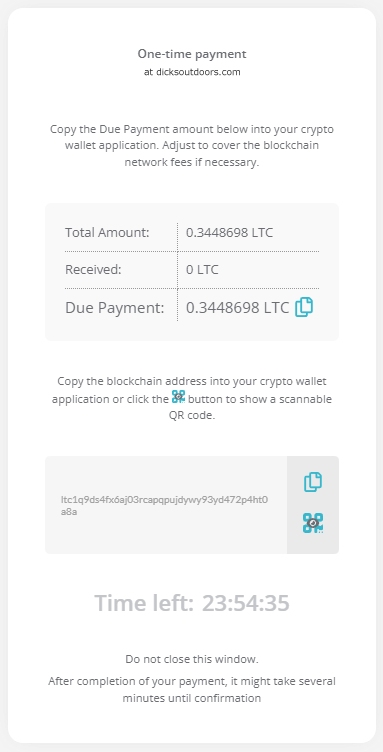Show the scannable QR code button
Image resolution: width=383 pixels, height=752 pixels.
tap(313, 523)
